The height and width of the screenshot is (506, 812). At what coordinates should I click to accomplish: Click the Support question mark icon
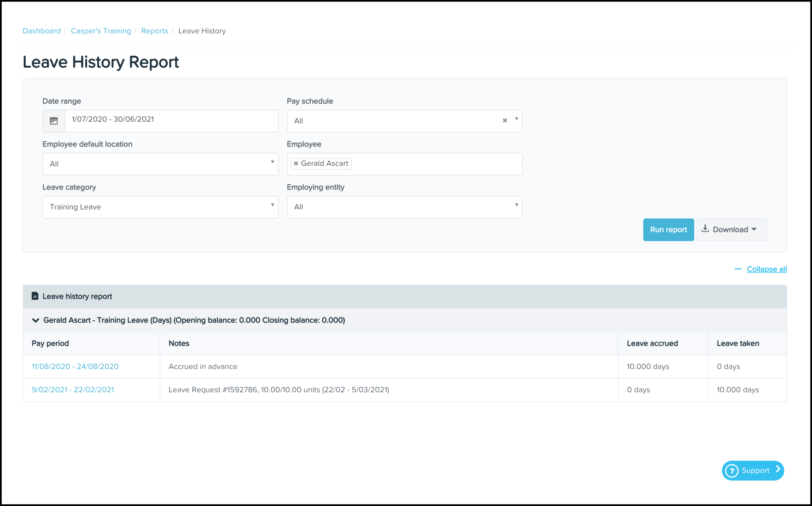pyautogui.click(x=732, y=471)
